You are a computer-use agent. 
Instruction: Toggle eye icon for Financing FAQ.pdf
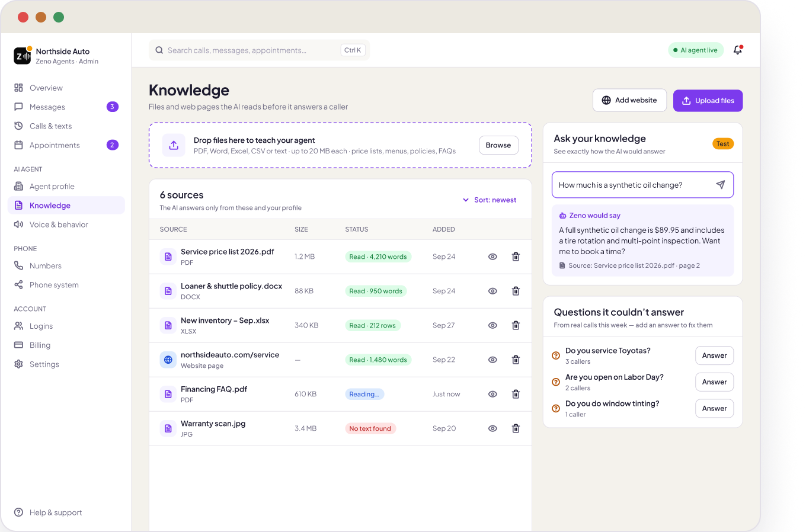[492, 394]
